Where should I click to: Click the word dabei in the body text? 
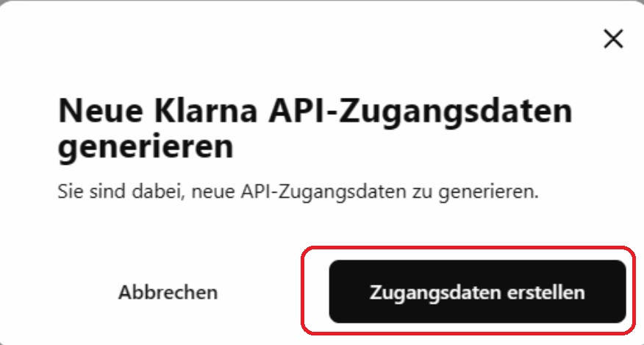[157, 191]
